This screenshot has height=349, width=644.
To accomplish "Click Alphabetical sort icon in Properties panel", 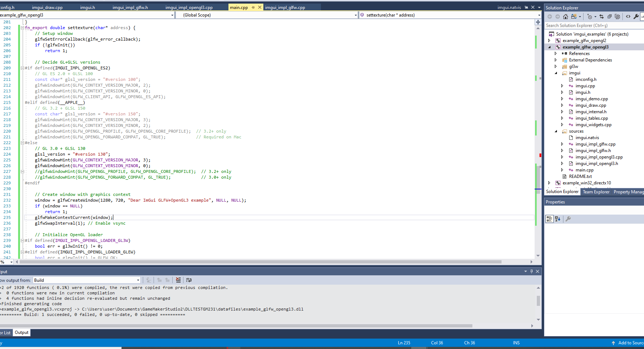I will point(558,219).
